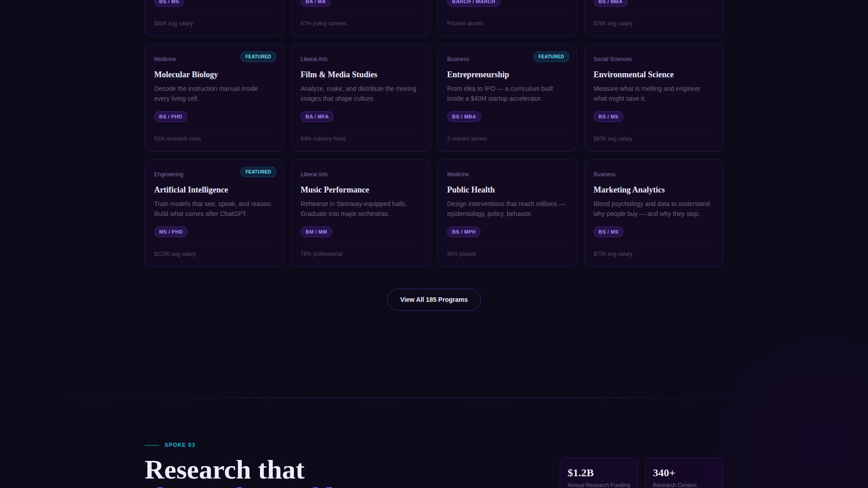
Task: Click the $1.2B Annual Research Funding card
Action: click(599, 473)
